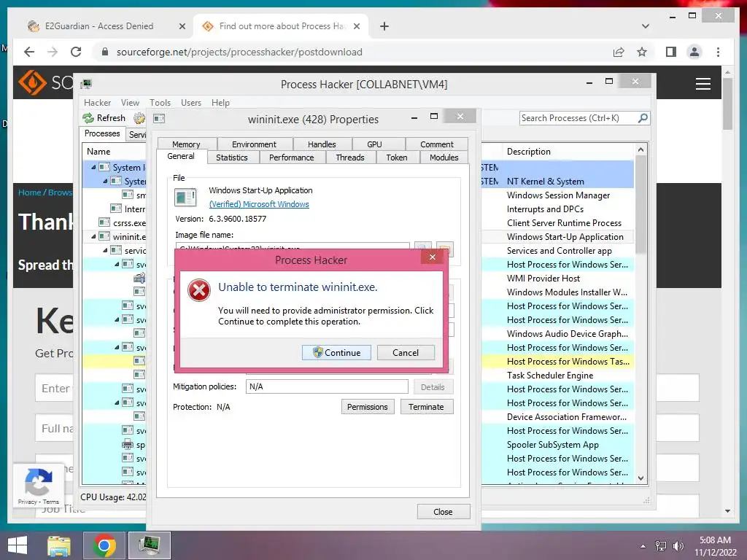Click the csrss.exe process icon
This screenshot has height=560, width=747.
coord(104,222)
